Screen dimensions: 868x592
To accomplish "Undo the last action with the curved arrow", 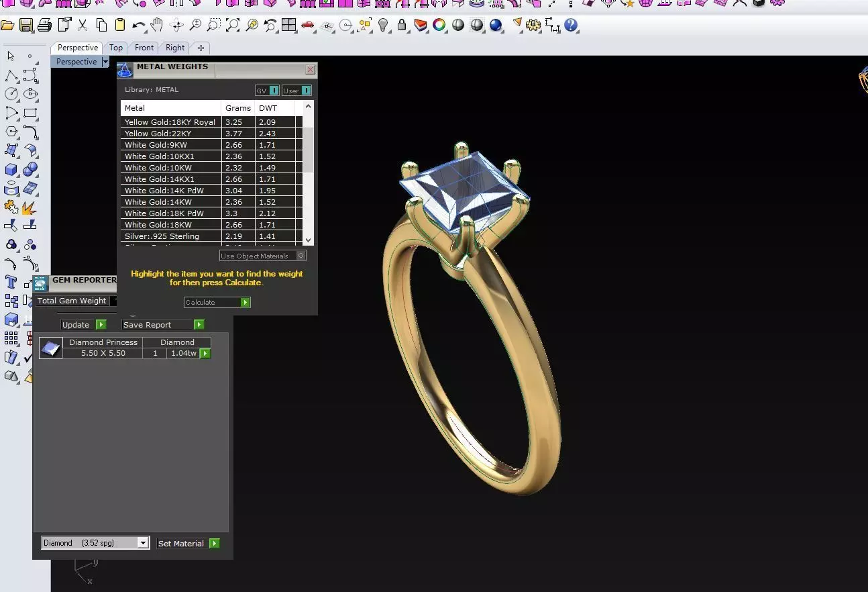I will pyautogui.click(x=139, y=26).
